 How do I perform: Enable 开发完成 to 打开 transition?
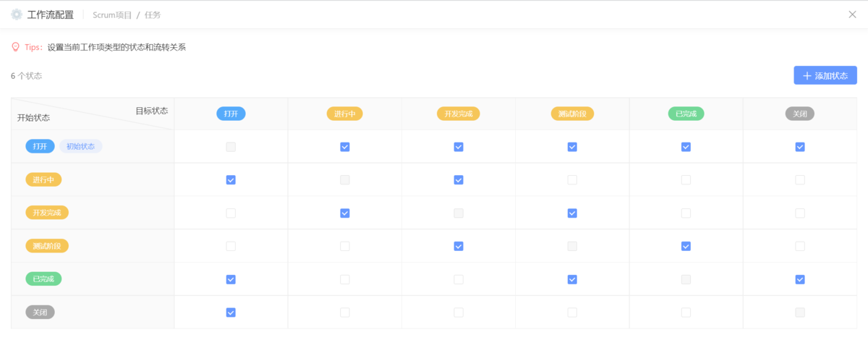point(231,213)
